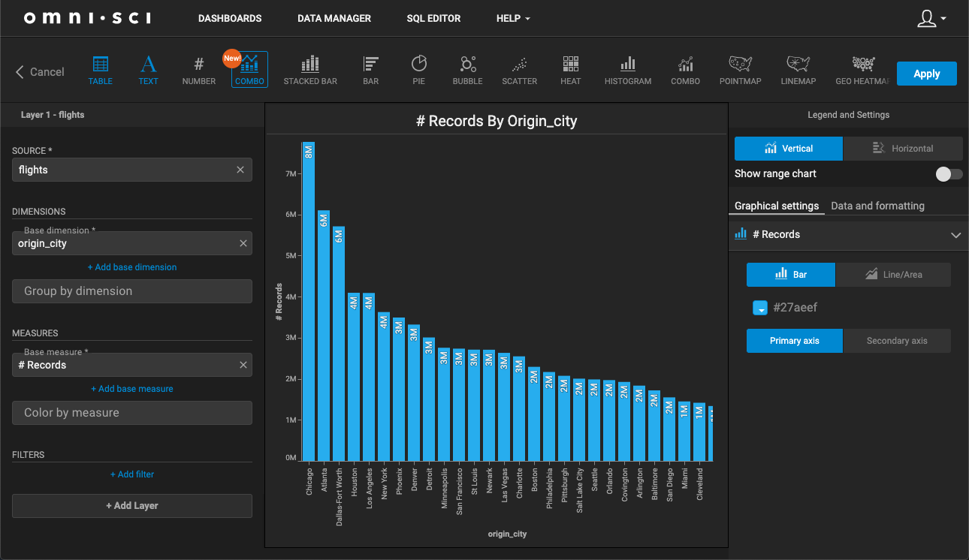Viewport: 969px width, 560px height.
Task: Choose the Linemap chart type
Action: pyautogui.click(x=798, y=71)
